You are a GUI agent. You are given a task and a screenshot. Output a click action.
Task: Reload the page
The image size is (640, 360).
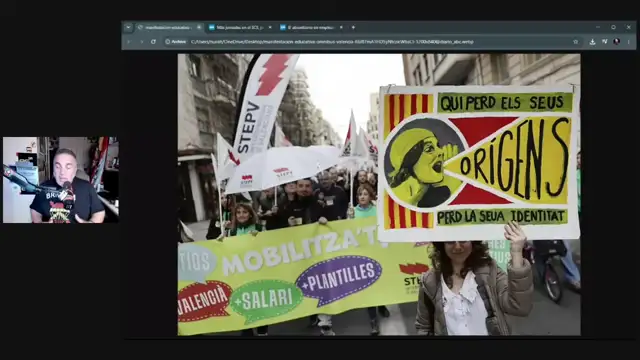pyautogui.click(x=153, y=42)
